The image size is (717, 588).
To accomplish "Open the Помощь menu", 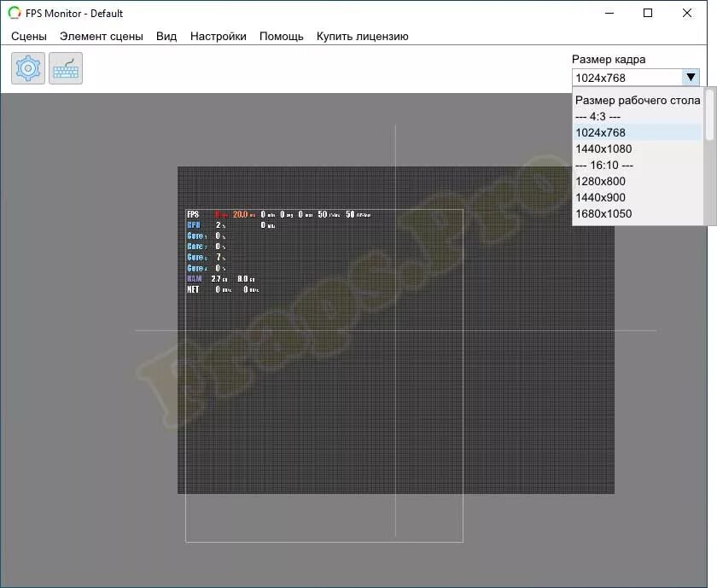I will point(281,36).
